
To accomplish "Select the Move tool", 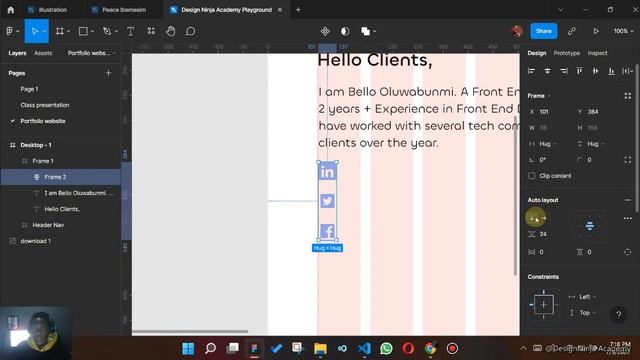I will [34, 31].
